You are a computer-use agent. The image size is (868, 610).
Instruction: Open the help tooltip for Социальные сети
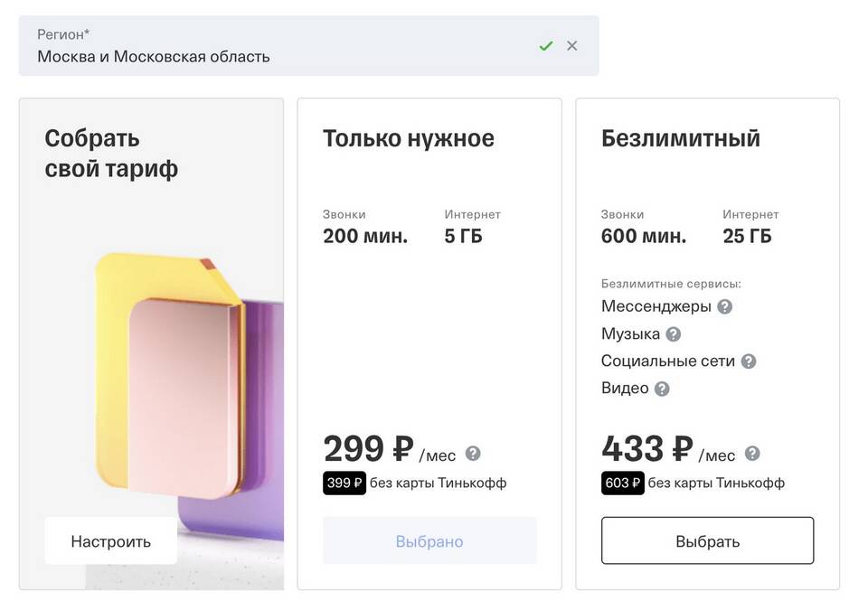coord(749,361)
